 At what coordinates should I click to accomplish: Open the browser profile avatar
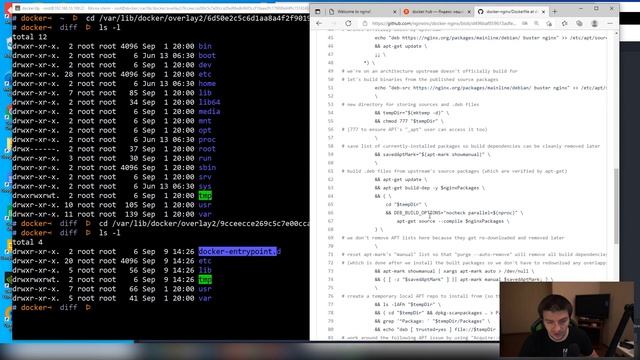pyautogui.click(x=595, y=24)
